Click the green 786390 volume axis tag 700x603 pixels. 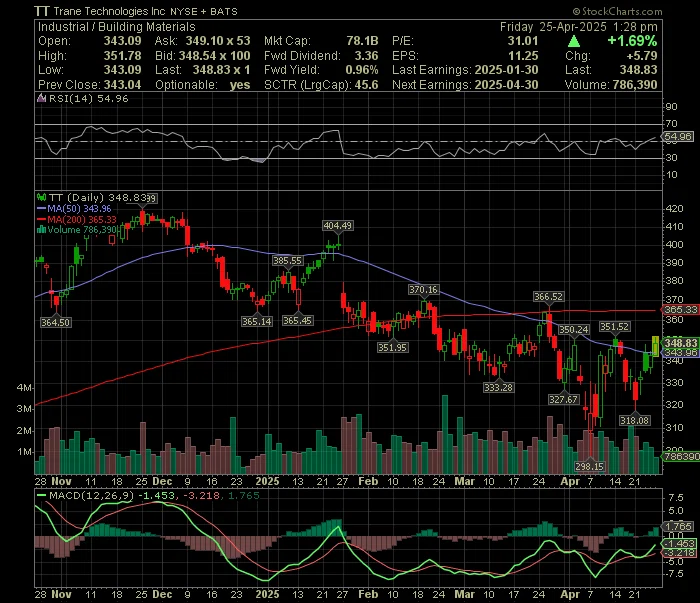680,456
